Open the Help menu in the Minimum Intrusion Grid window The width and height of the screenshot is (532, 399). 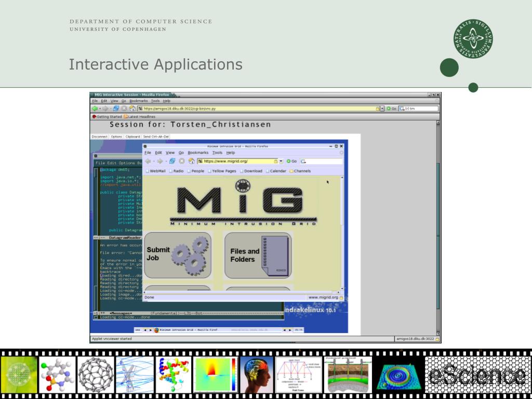231,153
